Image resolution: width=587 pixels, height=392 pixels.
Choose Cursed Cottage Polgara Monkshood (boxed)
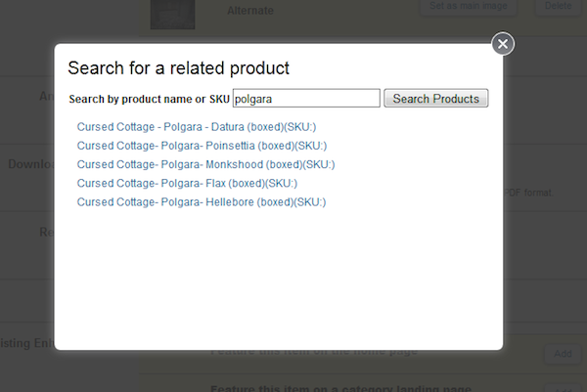tap(205, 164)
